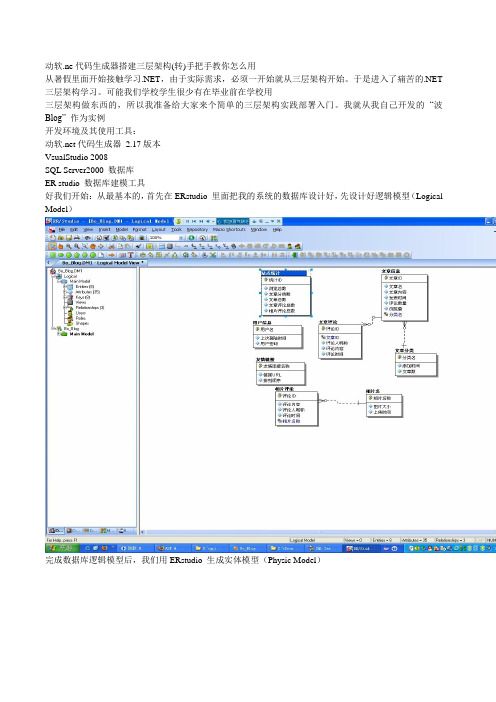Click the Save diagram toolbar icon
496x702 pixels.
[69, 238]
